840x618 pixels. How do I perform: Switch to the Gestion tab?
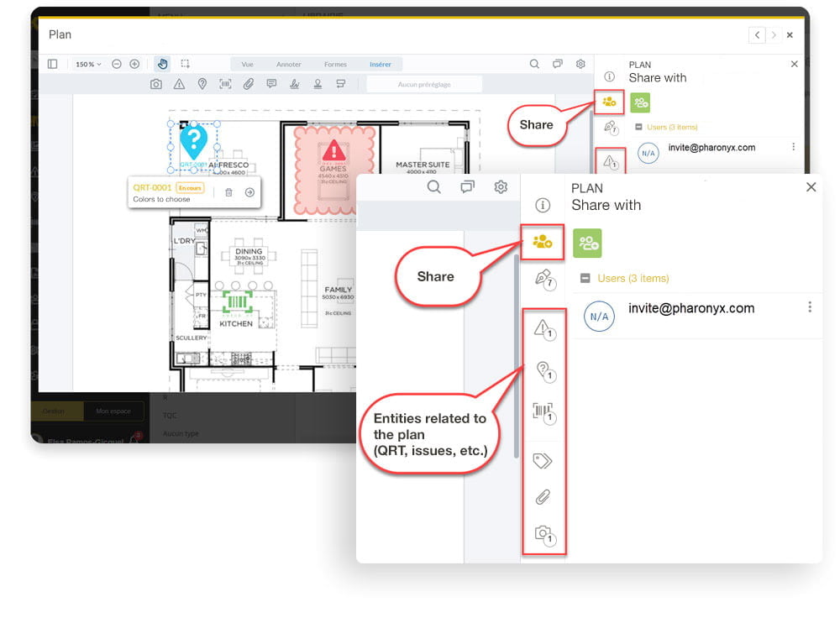pos(54,411)
